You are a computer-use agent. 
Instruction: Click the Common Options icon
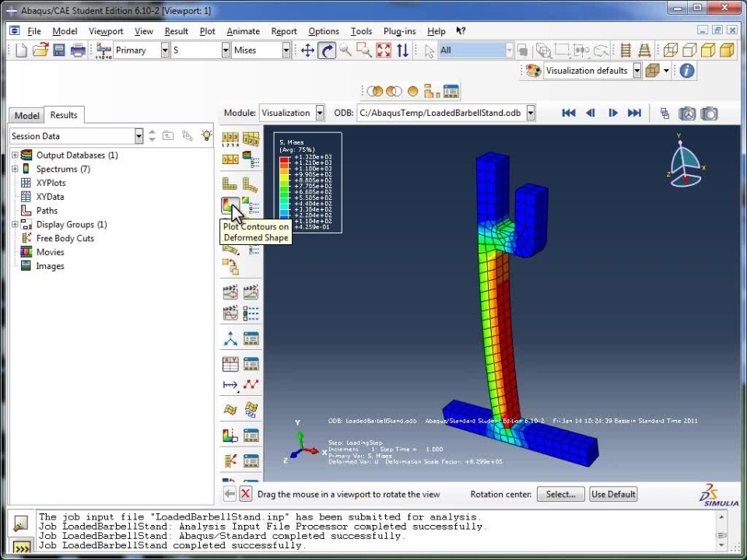pyautogui.click(x=230, y=138)
